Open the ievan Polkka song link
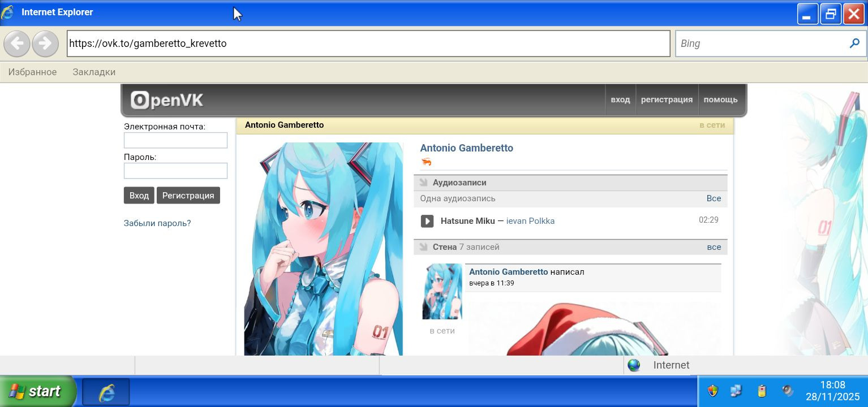The width and height of the screenshot is (868, 407). click(x=530, y=221)
